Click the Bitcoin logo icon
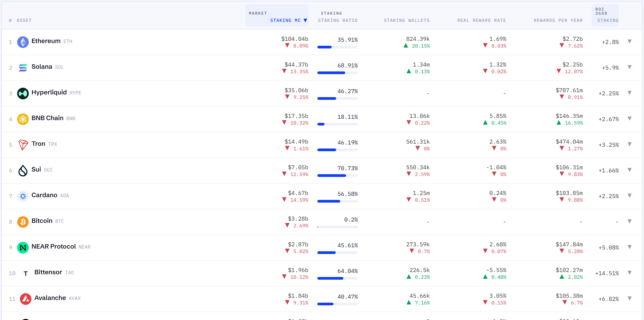644x320 pixels. (x=23, y=222)
